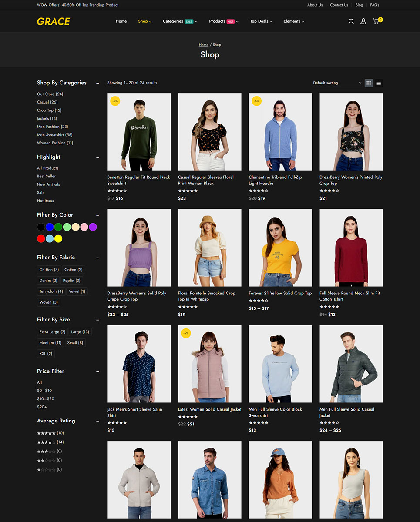
Task: Toggle the Extra Large size filter
Action: click(x=52, y=332)
